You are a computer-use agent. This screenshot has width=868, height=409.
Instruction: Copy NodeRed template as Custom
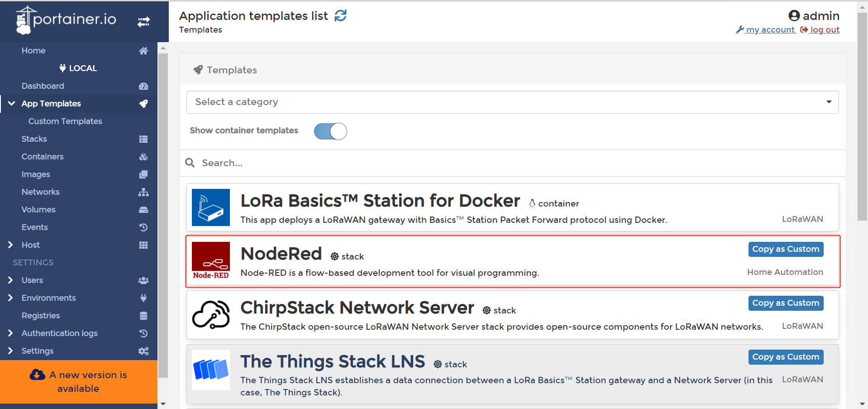tap(786, 249)
